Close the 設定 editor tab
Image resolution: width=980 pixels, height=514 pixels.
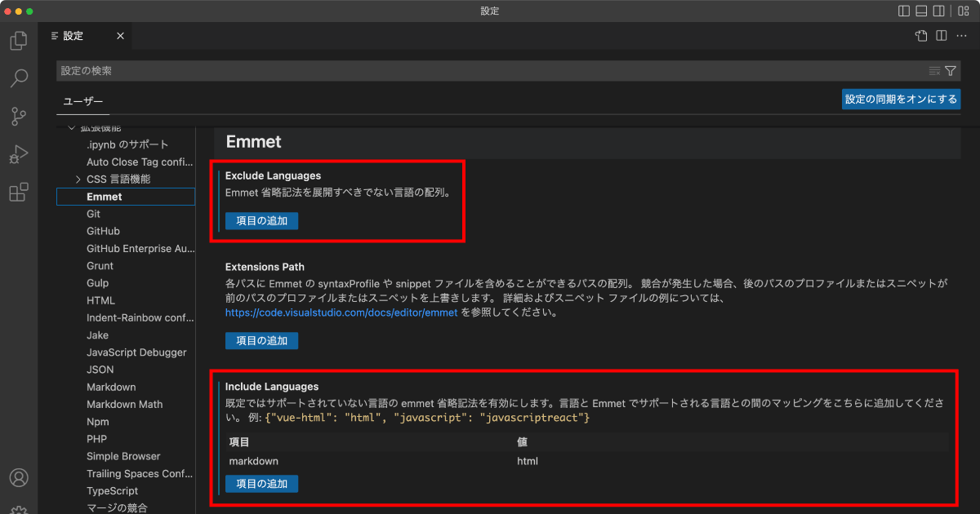click(x=120, y=36)
